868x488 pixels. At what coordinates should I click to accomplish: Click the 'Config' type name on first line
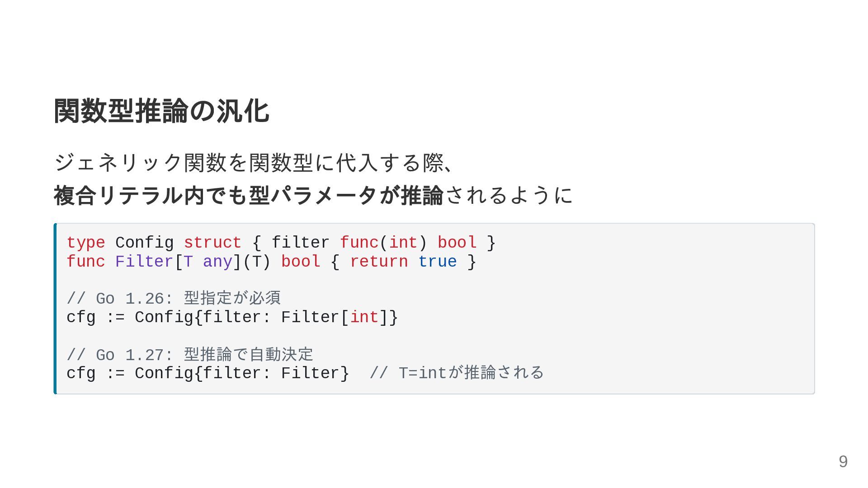(144, 243)
